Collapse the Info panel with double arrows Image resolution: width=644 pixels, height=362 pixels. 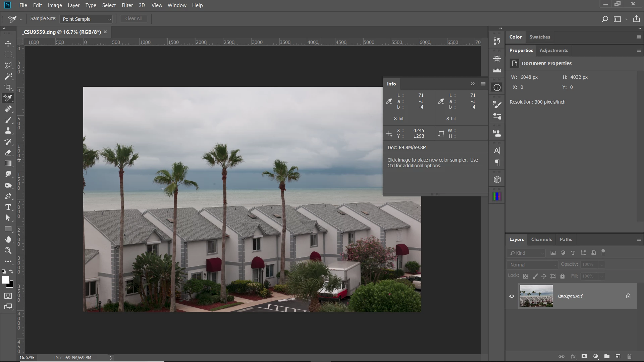point(473,84)
